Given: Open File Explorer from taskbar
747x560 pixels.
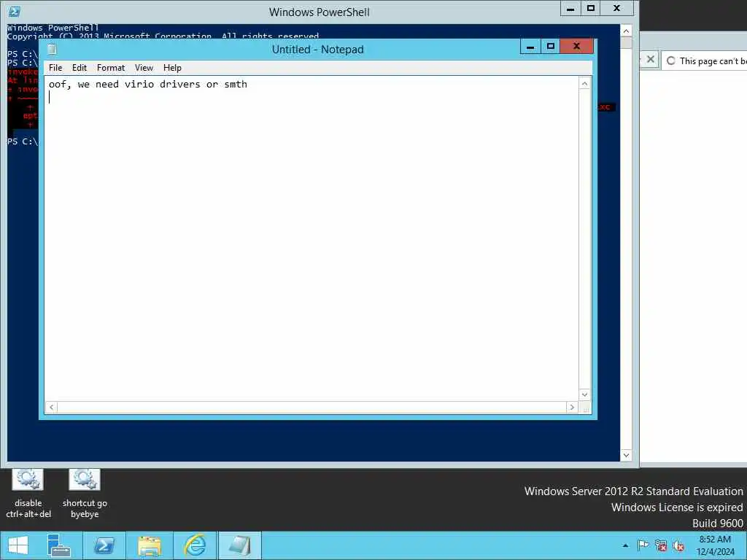Looking at the screenshot, I should [149, 545].
